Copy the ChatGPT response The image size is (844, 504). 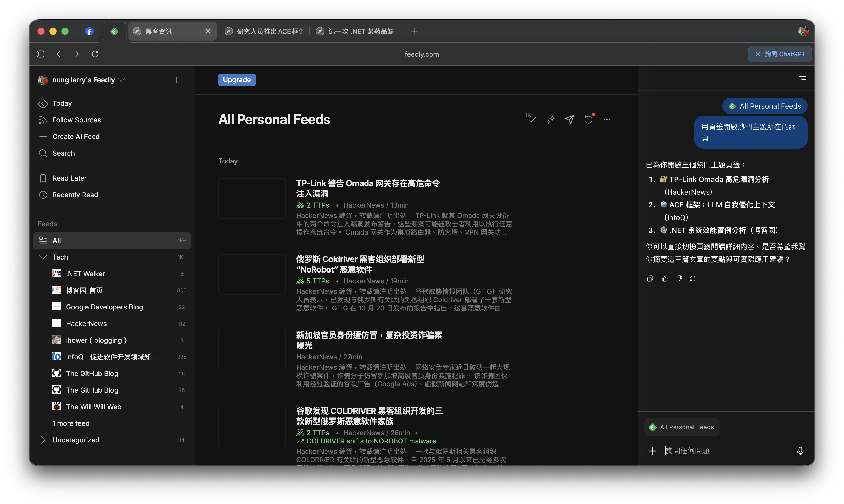pyautogui.click(x=650, y=278)
